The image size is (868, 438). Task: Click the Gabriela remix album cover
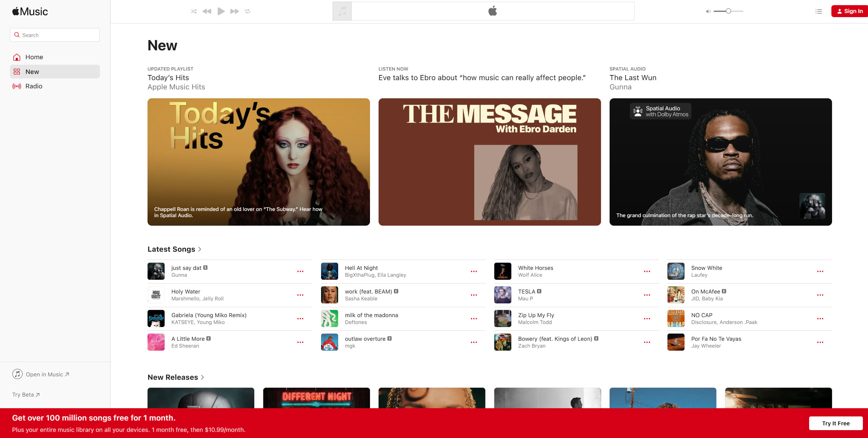pyautogui.click(x=156, y=318)
